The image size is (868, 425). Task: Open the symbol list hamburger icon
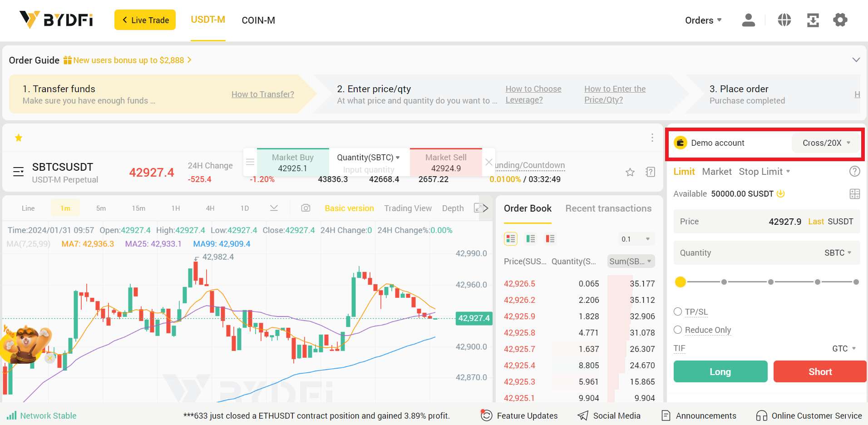coord(18,172)
